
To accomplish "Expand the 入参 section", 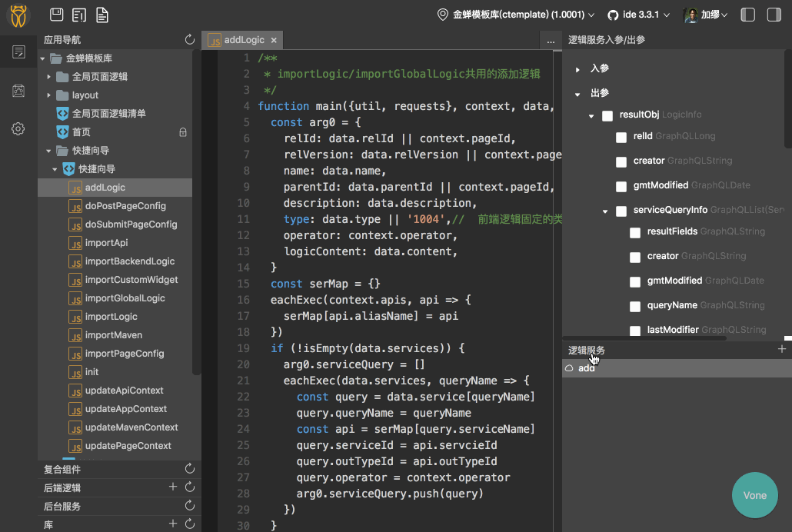I will [x=577, y=69].
